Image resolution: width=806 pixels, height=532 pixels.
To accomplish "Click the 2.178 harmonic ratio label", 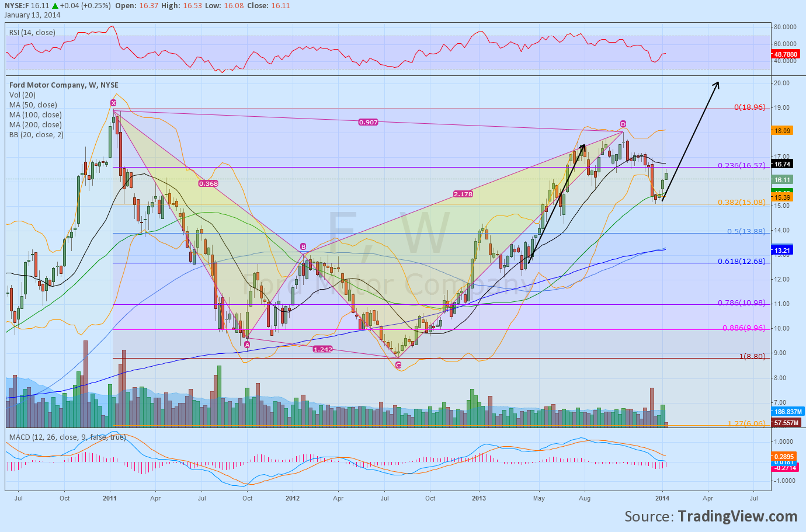I will pos(463,193).
